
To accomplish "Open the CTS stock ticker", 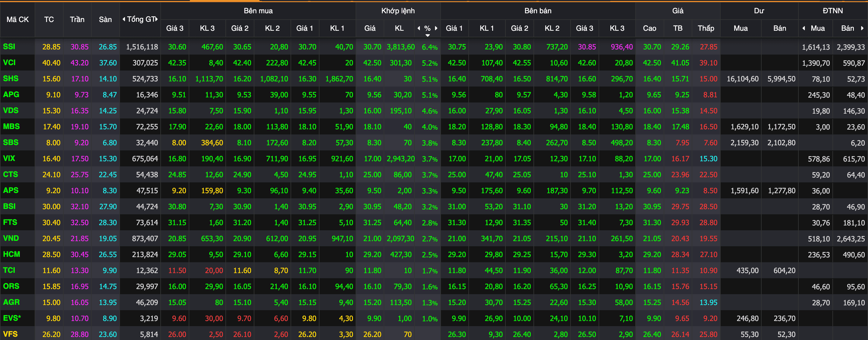I will click(10, 174).
